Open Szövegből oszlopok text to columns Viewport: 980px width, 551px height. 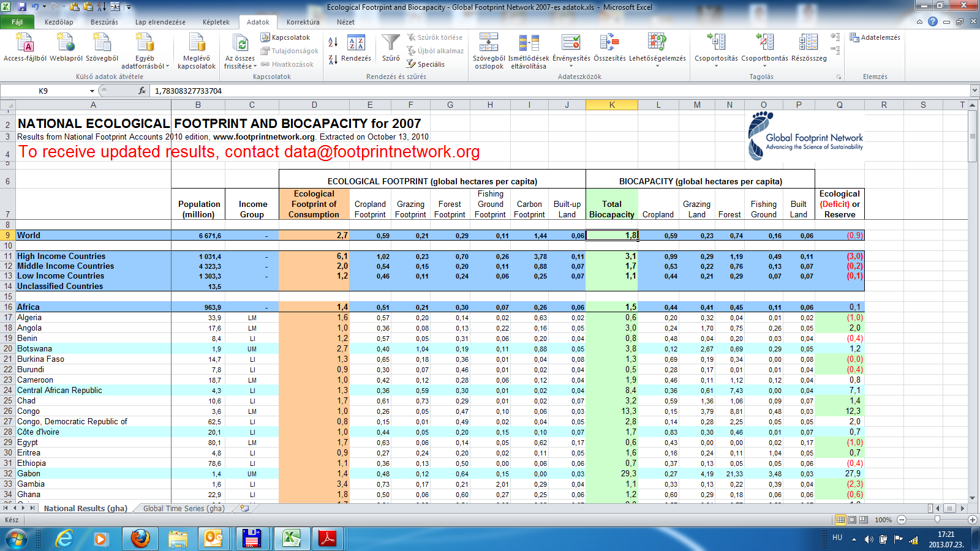(489, 51)
